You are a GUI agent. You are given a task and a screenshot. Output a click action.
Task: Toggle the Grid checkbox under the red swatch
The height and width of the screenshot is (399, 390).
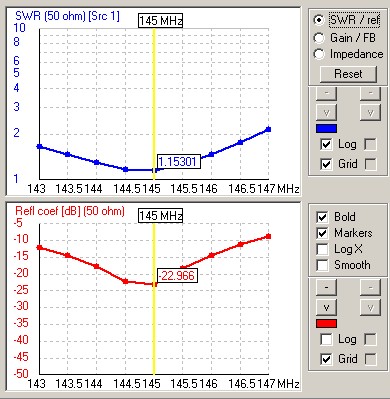click(326, 359)
